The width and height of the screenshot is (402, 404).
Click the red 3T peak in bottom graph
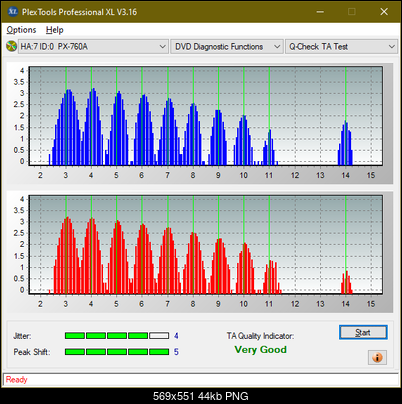[x=67, y=256]
